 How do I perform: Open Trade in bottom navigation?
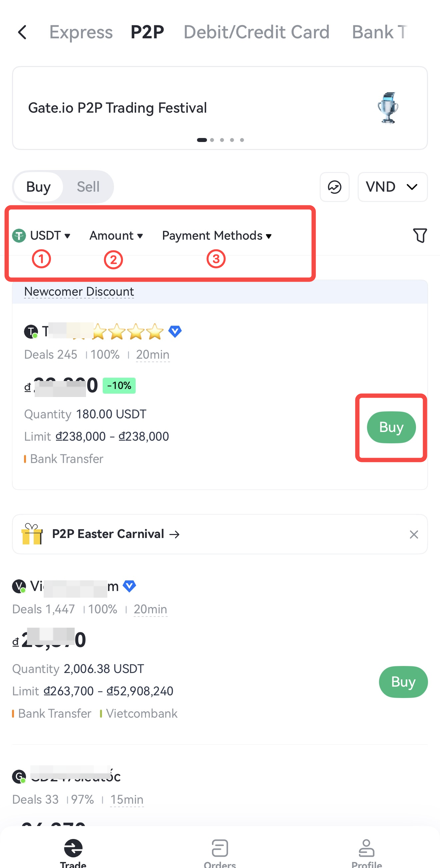[x=73, y=853]
